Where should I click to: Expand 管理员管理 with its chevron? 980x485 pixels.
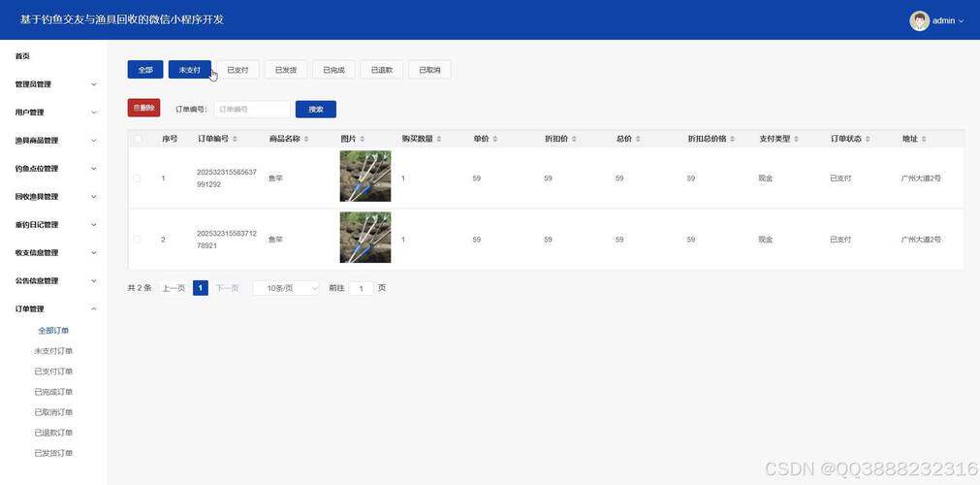(94, 84)
